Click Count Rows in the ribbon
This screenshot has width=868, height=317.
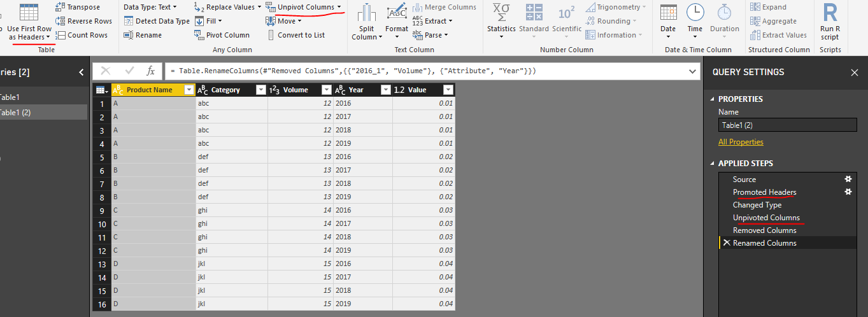click(x=81, y=35)
